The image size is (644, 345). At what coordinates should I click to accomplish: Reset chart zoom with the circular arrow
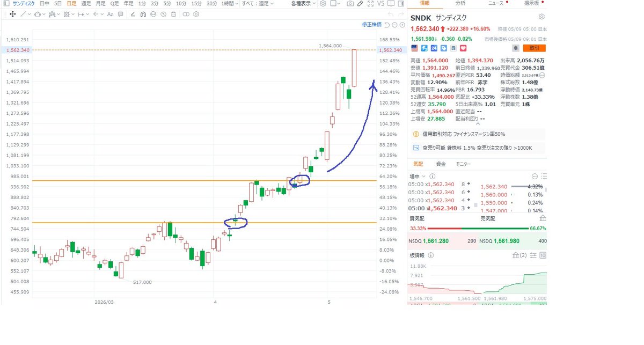[387, 25]
